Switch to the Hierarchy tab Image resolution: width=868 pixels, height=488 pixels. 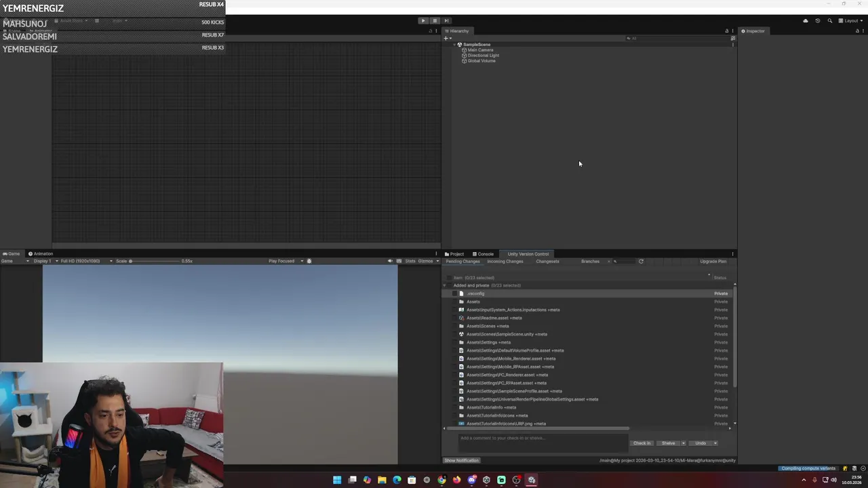pyautogui.click(x=457, y=30)
